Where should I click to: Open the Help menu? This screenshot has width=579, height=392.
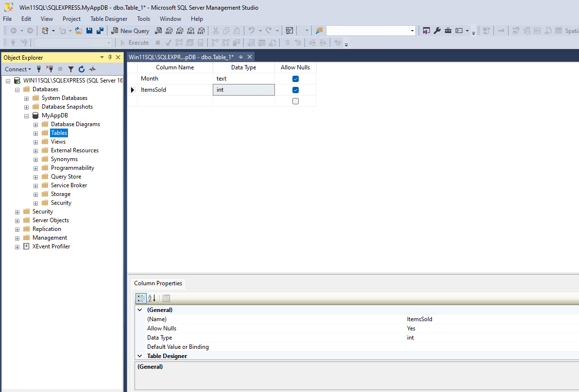pos(197,19)
